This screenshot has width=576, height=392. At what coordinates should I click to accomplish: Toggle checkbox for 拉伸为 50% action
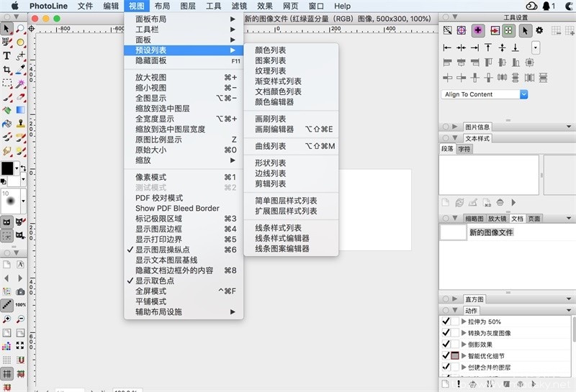click(x=446, y=322)
